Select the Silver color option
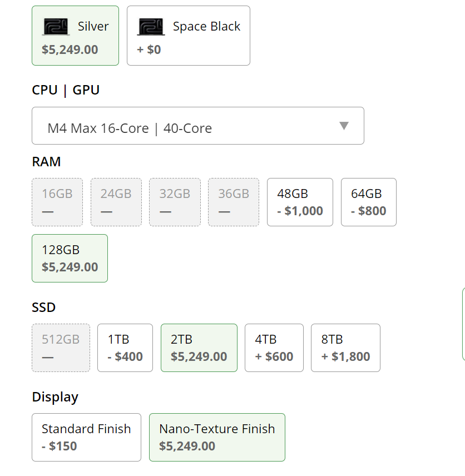This screenshot has width=465, height=476. [75, 36]
